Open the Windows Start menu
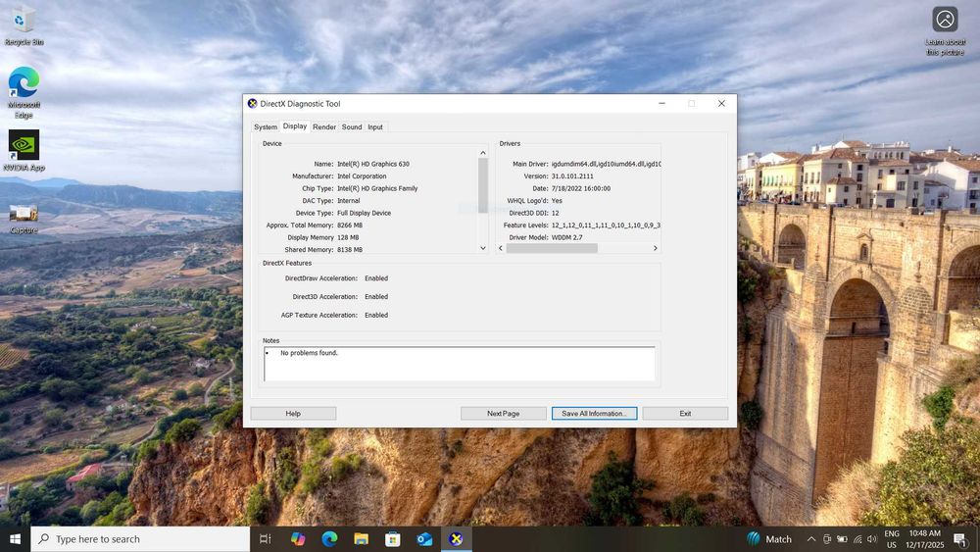Image resolution: width=980 pixels, height=552 pixels. (x=15, y=539)
